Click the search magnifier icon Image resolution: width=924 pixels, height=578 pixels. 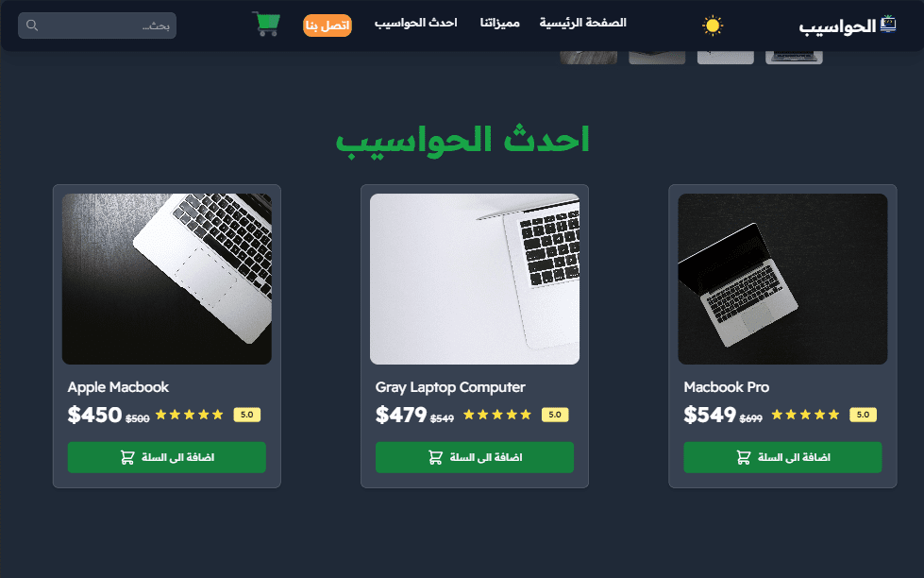pyautogui.click(x=32, y=25)
